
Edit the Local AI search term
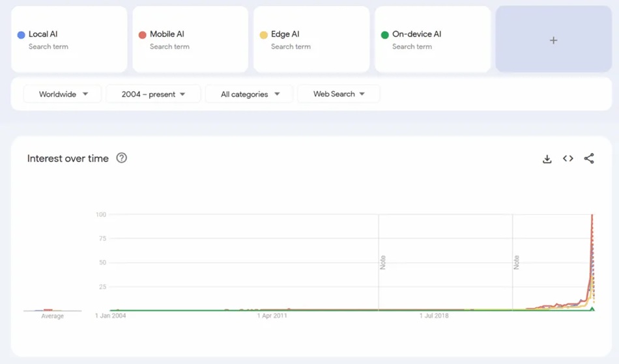[44, 35]
